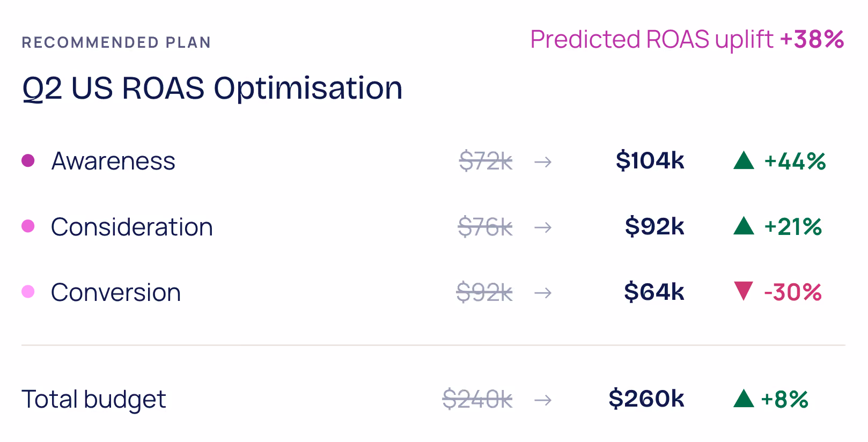Click the dark magenta Awareness dot
This screenshot has width=868, height=442.
pyautogui.click(x=28, y=160)
